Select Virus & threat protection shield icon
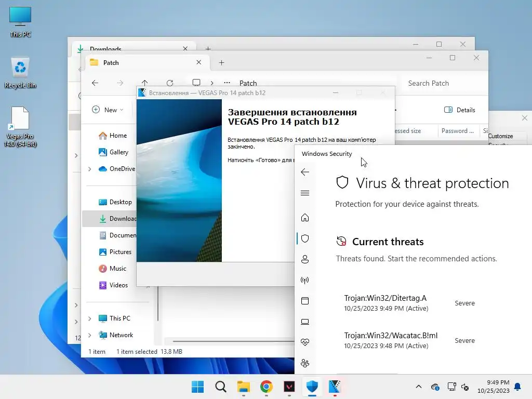This screenshot has width=532, height=399. 304,238
